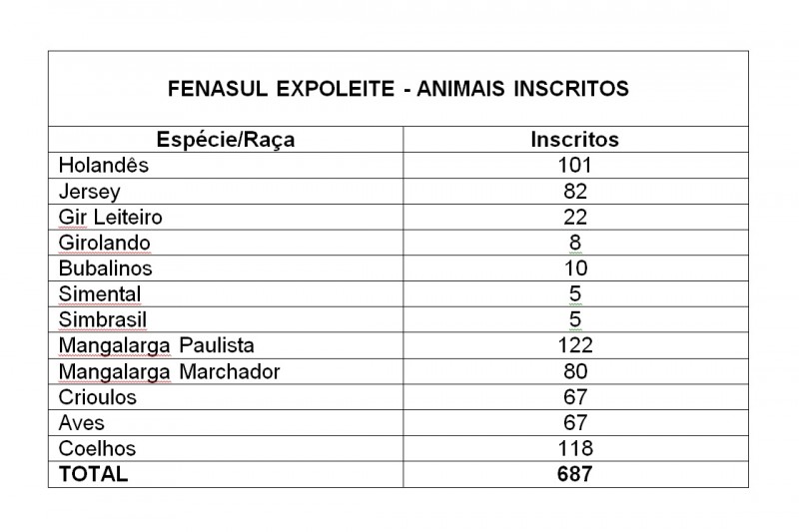Screen dimensions: 799x532
Task: Click the Simbrasil row label
Action: coord(103,319)
